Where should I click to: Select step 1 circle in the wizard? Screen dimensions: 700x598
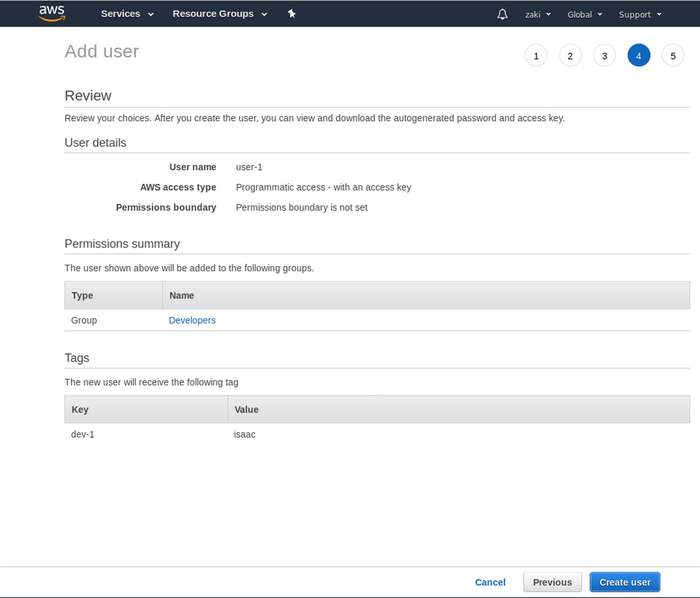pos(536,55)
